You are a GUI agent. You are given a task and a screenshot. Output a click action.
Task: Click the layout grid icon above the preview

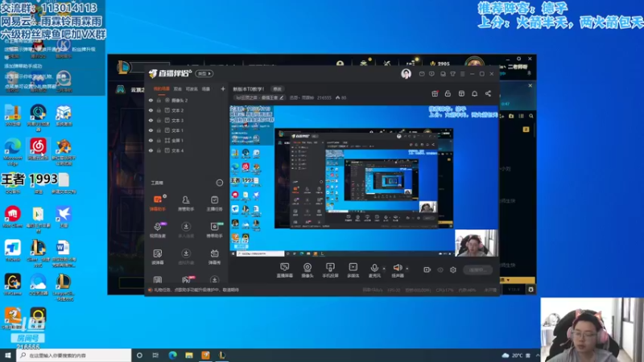[461, 93]
